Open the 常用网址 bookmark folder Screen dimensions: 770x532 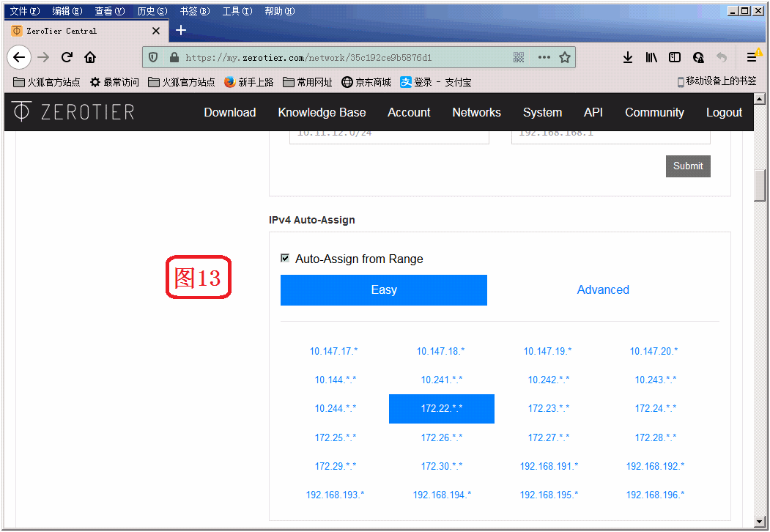(x=308, y=82)
